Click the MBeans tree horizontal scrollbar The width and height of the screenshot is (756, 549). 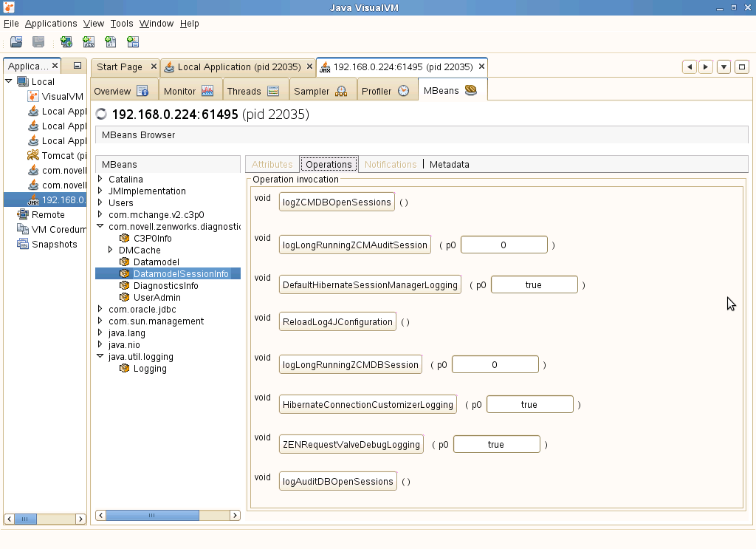coord(151,515)
